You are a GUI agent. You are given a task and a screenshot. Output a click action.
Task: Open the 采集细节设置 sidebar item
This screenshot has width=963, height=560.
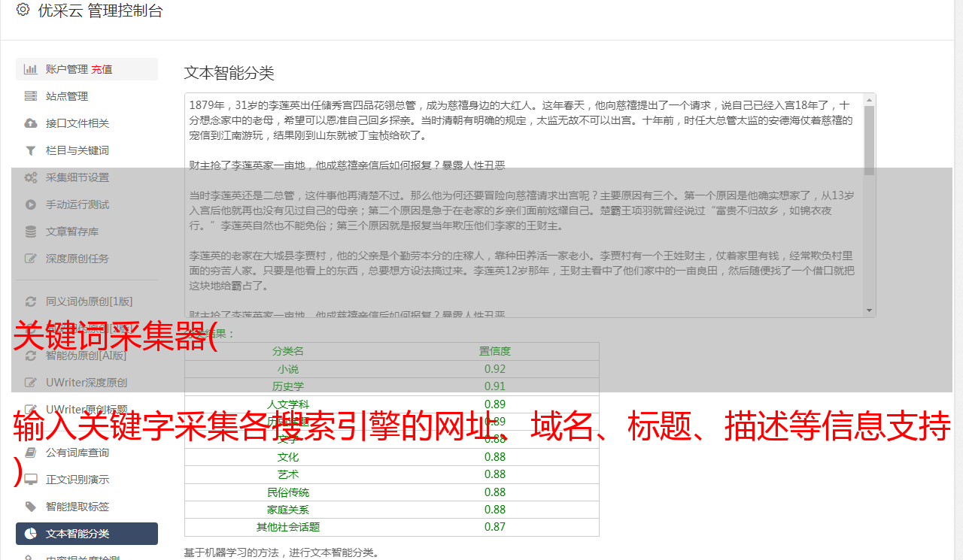[x=77, y=177]
